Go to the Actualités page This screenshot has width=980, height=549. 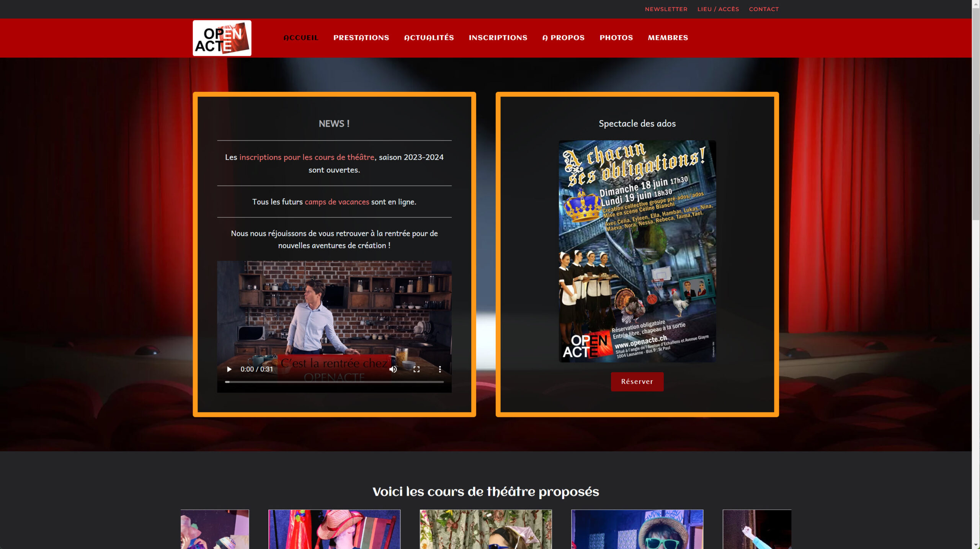point(429,38)
